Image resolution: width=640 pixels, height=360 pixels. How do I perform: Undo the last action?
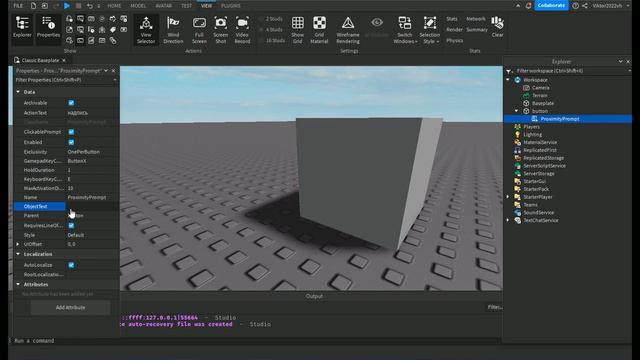pos(89,6)
